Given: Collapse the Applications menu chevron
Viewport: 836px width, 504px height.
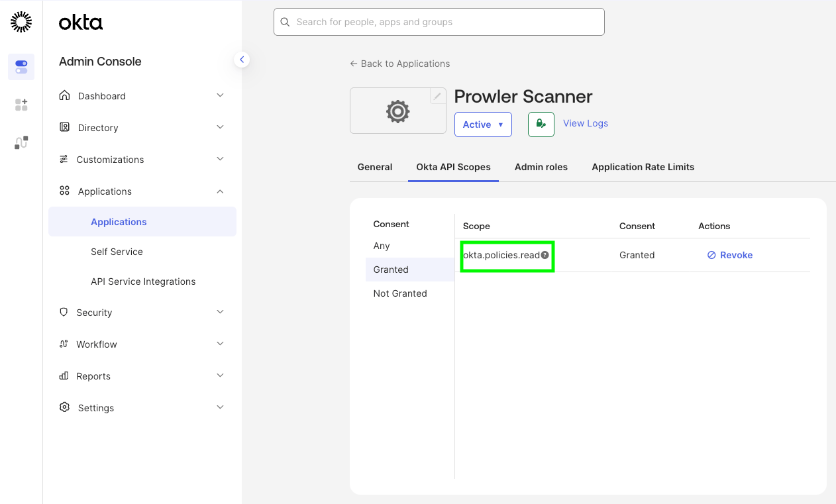Looking at the screenshot, I should (x=220, y=191).
